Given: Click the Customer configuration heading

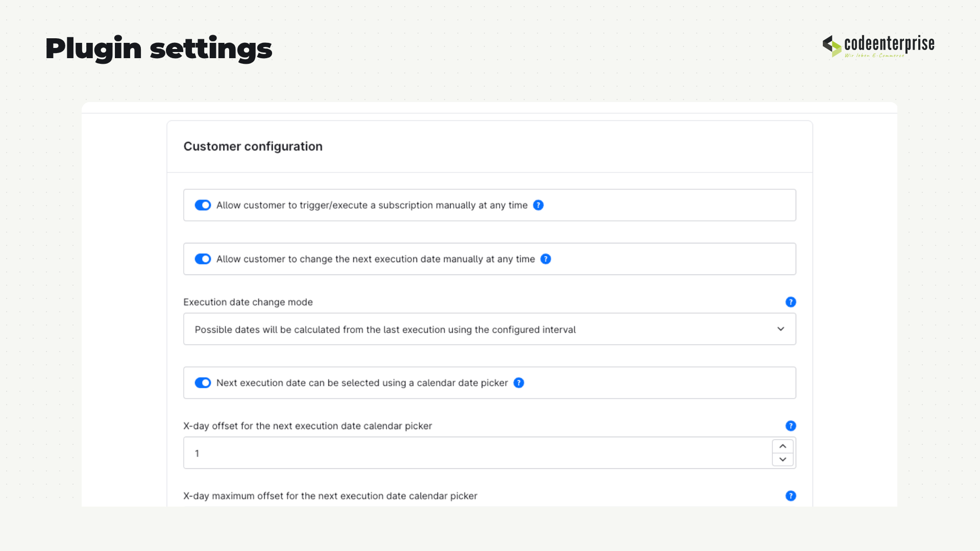Looking at the screenshot, I should click(x=253, y=146).
